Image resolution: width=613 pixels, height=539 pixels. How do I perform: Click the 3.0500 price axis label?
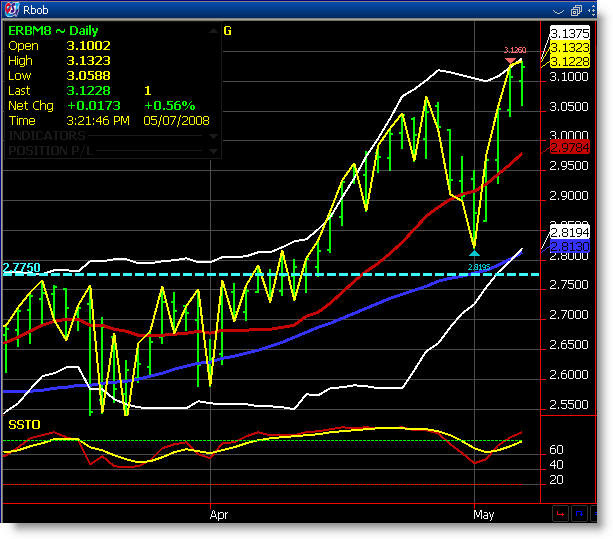pos(569,107)
